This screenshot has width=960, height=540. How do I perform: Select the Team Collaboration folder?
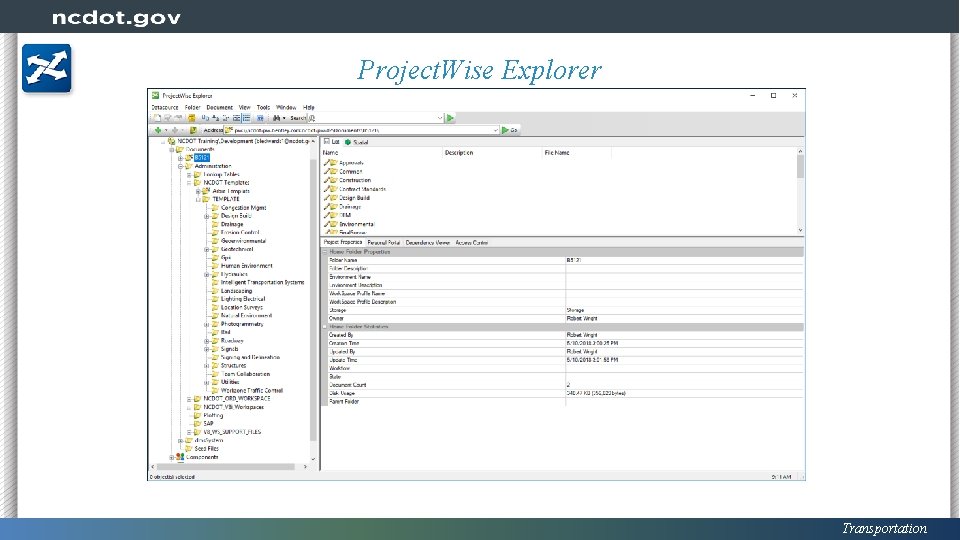point(245,373)
